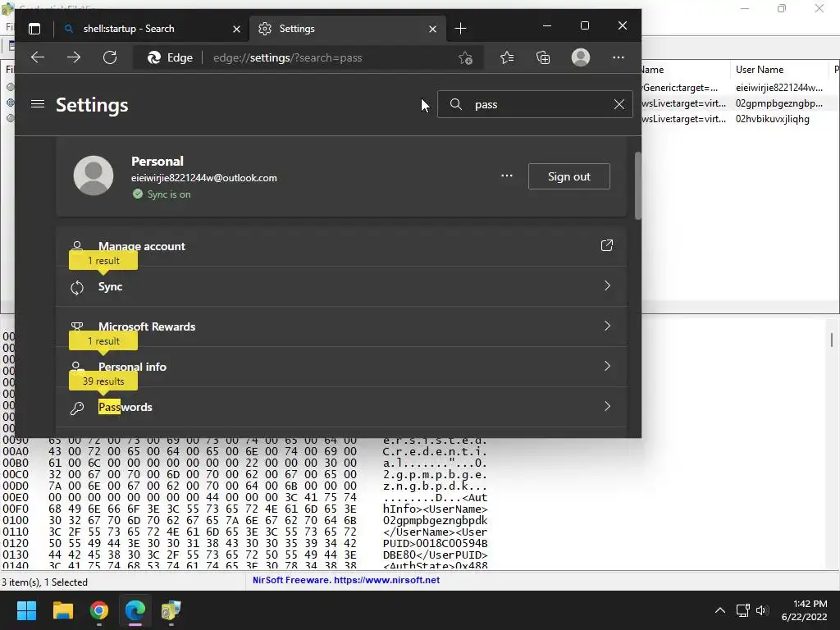Image resolution: width=840 pixels, height=630 pixels.
Task: Open the Edge profile avatar
Action: 581,58
